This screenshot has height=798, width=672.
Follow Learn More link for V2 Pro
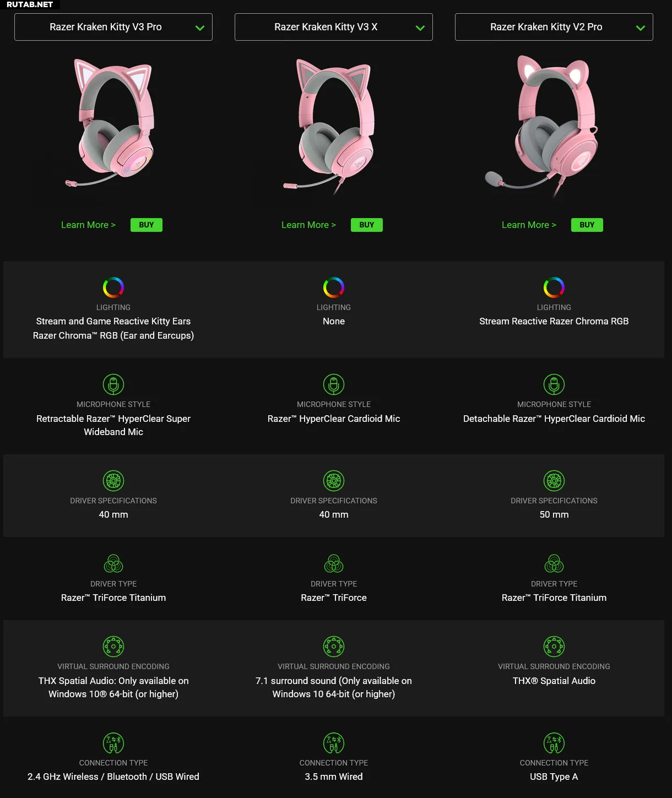[x=529, y=225]
